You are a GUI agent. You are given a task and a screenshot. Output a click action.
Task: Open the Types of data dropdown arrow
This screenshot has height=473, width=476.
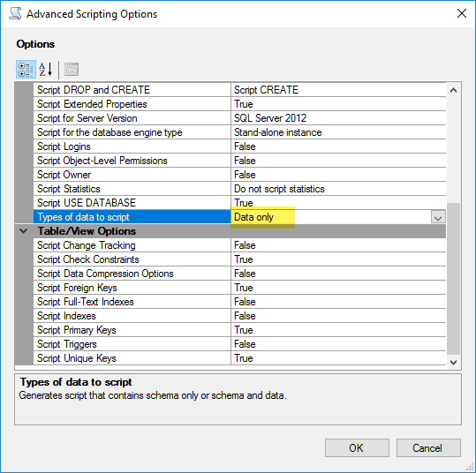click(438, 217)
